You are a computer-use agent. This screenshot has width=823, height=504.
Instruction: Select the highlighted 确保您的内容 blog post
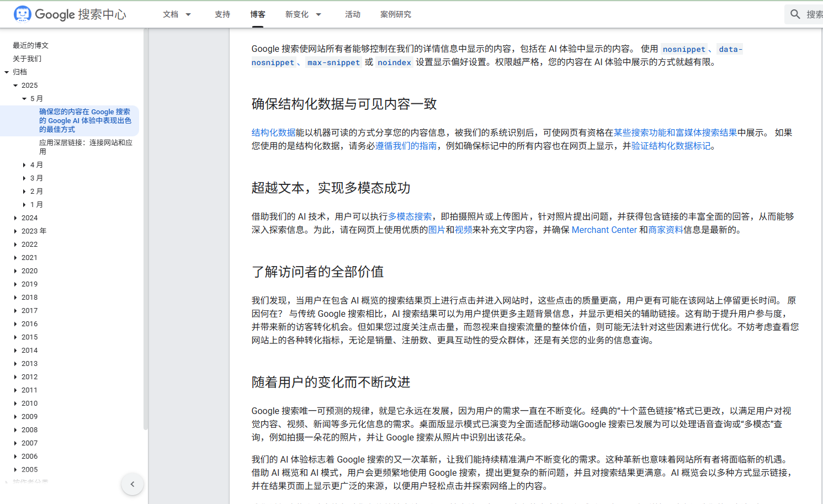pos(86,120)
